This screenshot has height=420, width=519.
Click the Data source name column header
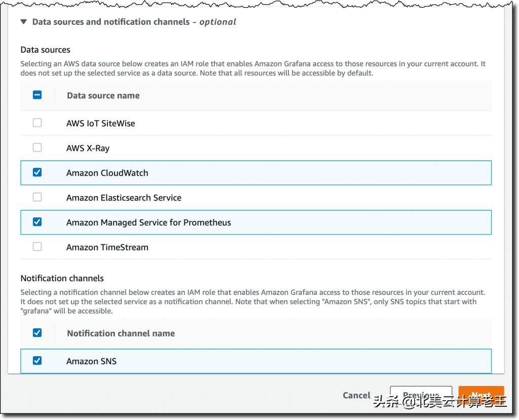tap(103, 96)
